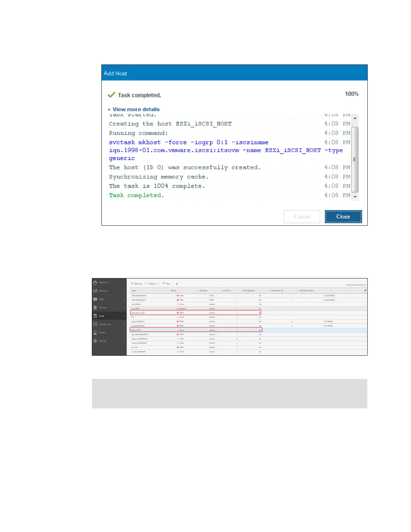The height and width of the screenshot is (532, 411).
Task: Expand the View more details disclosure
Action: click(134, 109)
